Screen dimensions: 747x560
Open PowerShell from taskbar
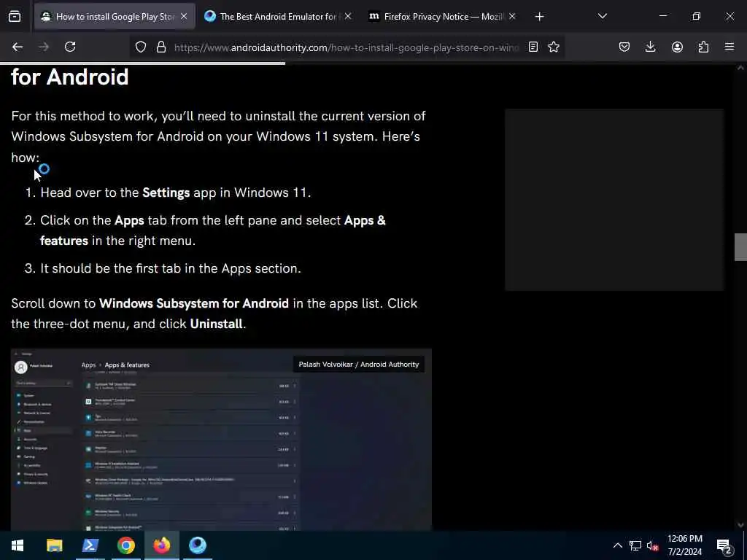coord(90,545)
